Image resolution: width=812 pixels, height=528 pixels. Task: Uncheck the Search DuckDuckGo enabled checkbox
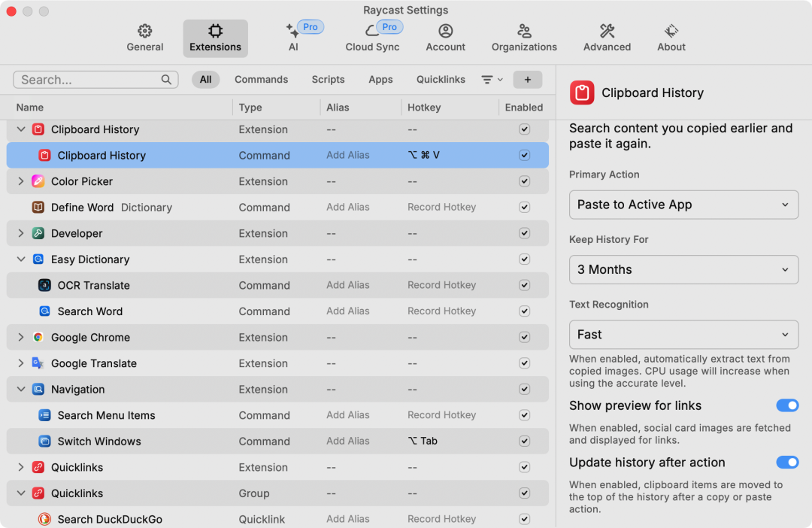coord(525,519)
